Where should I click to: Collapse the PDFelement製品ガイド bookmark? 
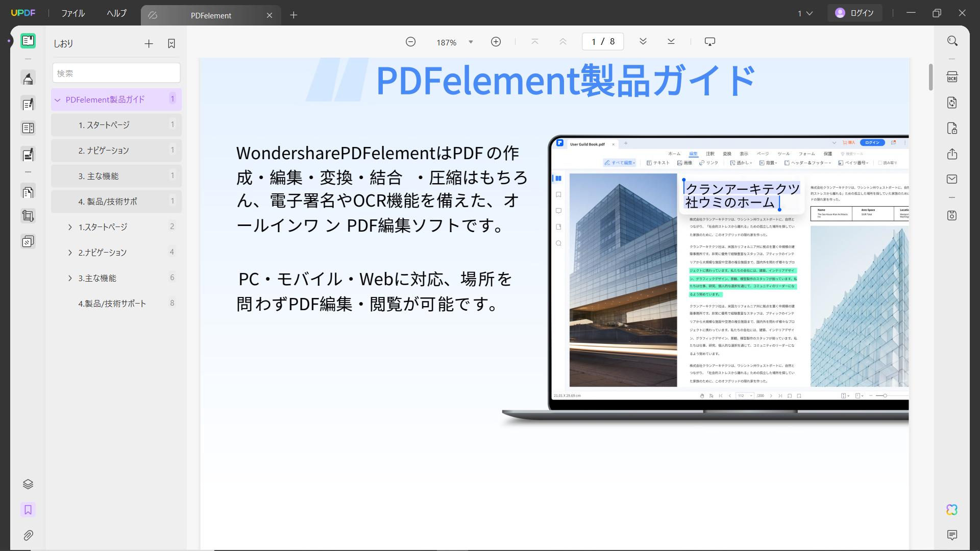(x=58, y=100)
